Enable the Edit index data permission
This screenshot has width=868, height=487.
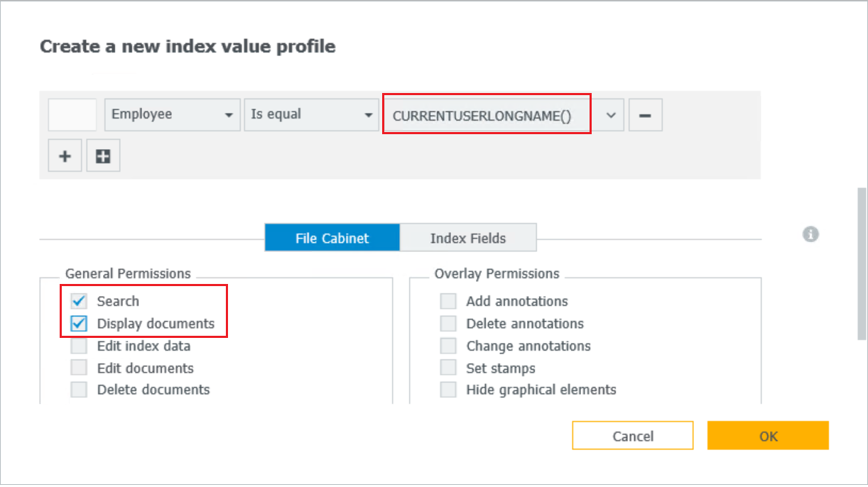click(x=79, y=346)
